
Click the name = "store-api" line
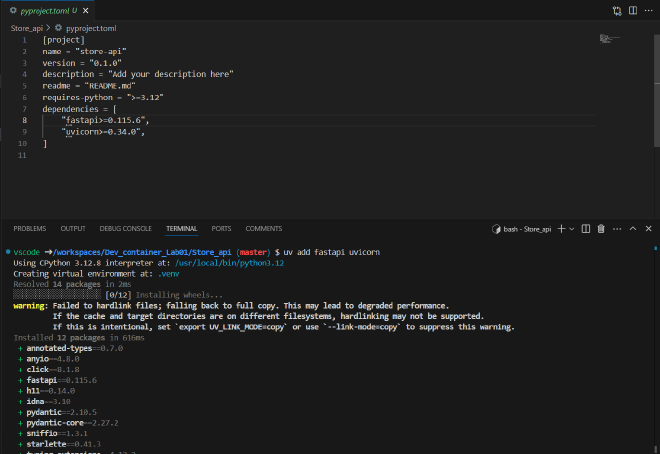coord(84,51)
